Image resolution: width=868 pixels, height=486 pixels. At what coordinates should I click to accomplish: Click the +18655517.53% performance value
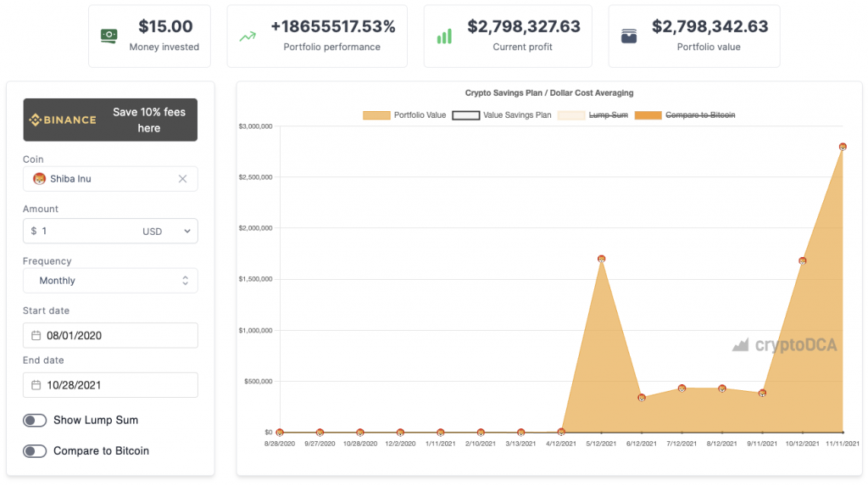point(332,26)
